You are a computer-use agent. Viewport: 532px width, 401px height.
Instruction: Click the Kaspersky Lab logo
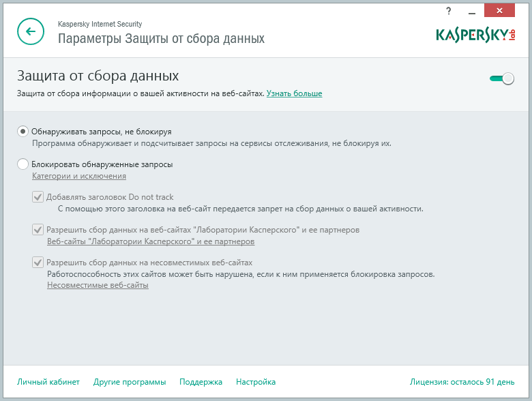pos(475,35)
